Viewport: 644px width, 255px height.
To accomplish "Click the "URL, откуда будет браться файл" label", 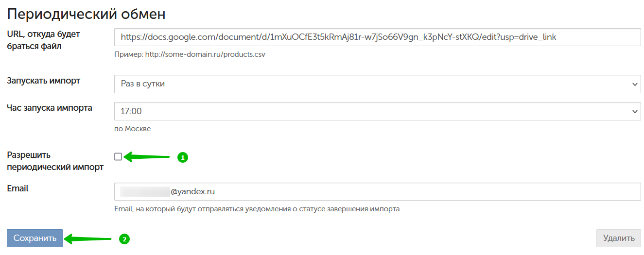I will click(x=43, y=40).
